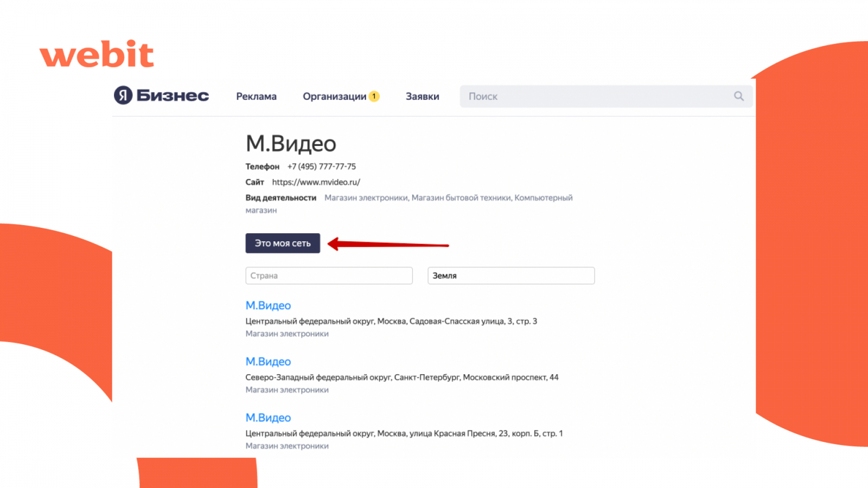Click the Страна input field

point(329,275)
